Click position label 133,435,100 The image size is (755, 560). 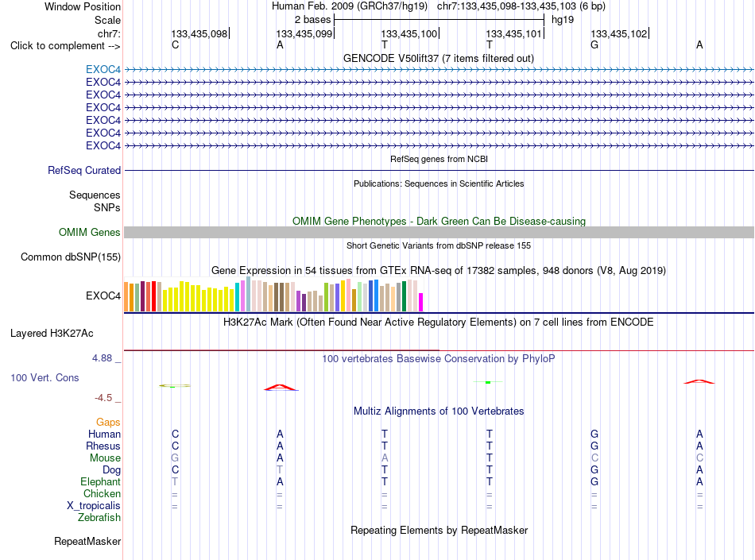[408, 33]
